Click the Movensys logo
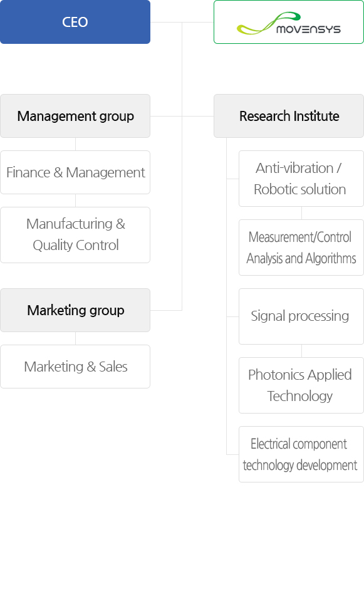 (288, 23)
